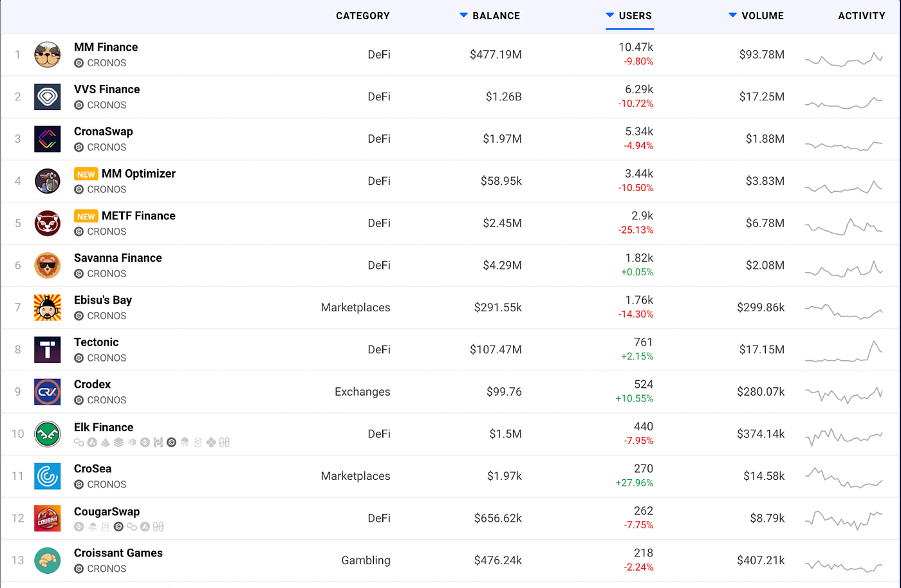Click the Crodex logo icon
This screenshot has height=588, width=901.
pos(48,392)
